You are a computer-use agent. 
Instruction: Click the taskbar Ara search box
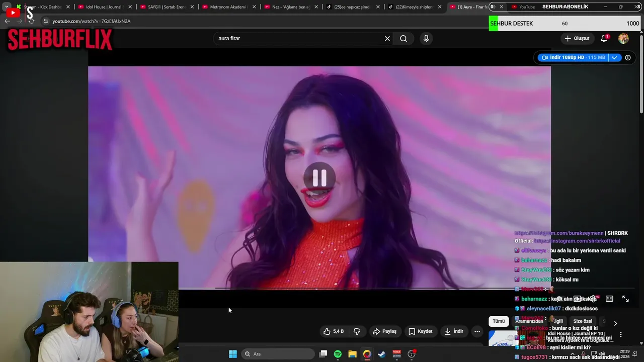pyautogui.click(x=277, y=354)
